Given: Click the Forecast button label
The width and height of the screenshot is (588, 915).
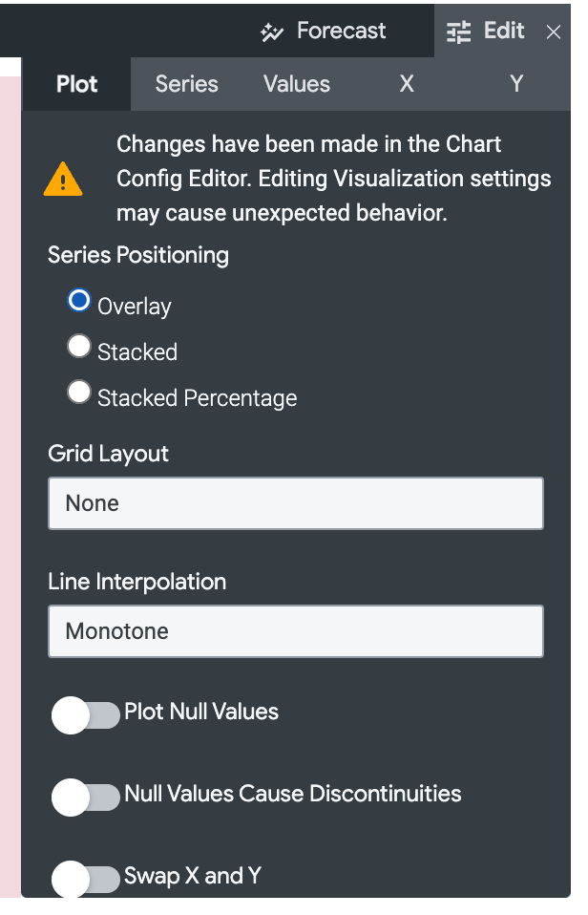Looking at the screenshot, I should (342, 31).
